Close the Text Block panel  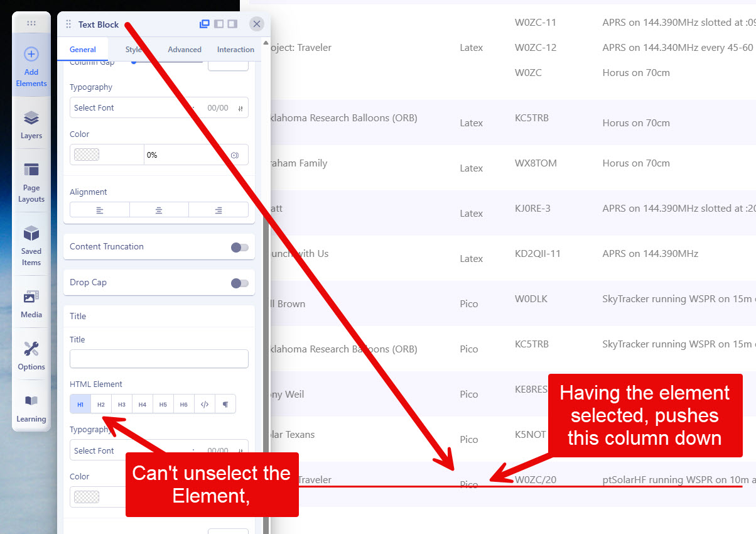tap(256, 24)
